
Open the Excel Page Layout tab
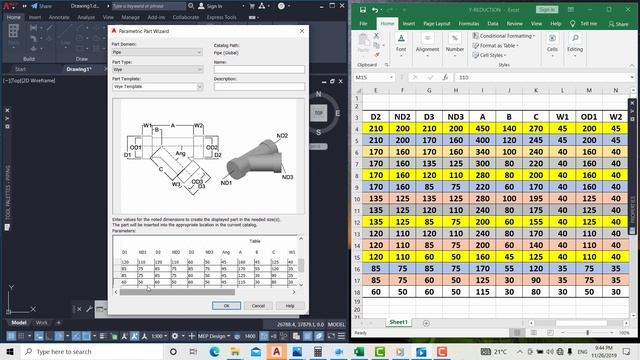[x=436, y=24]
